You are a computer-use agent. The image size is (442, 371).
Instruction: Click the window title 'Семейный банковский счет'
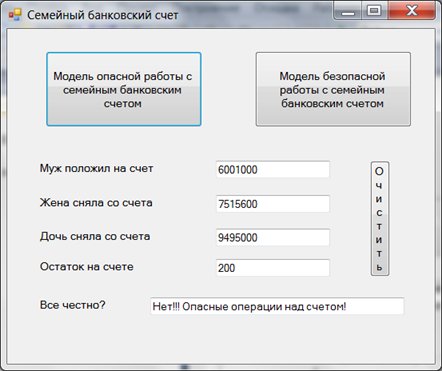(x=103, y=15)
